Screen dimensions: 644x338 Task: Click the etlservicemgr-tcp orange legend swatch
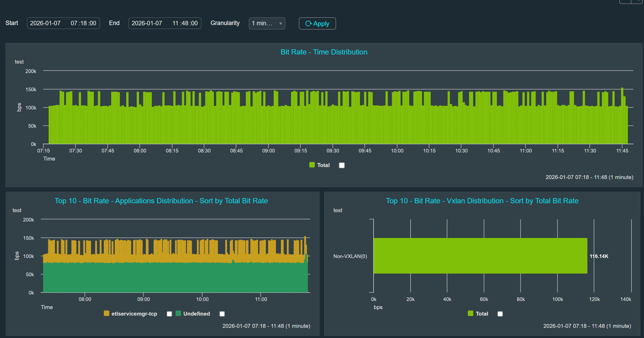pos(106,313)
